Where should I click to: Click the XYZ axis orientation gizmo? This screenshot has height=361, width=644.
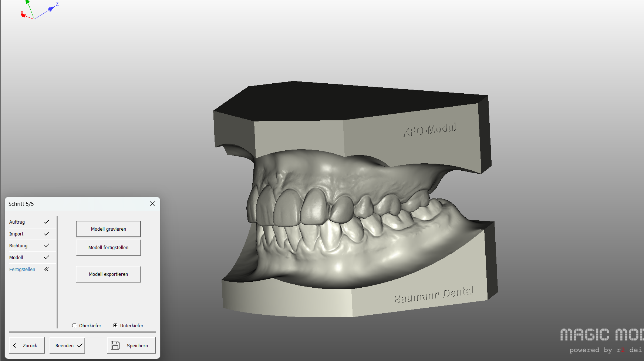pos(37,11)
